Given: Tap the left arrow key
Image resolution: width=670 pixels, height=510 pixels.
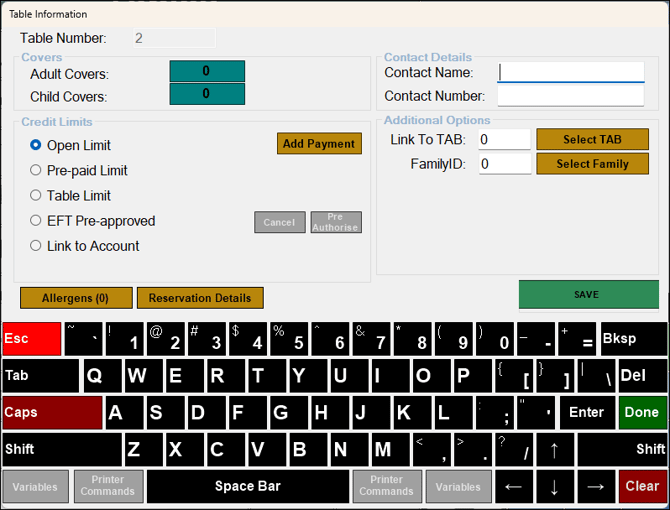Looking at the screenshot, I should click(514, 487).
